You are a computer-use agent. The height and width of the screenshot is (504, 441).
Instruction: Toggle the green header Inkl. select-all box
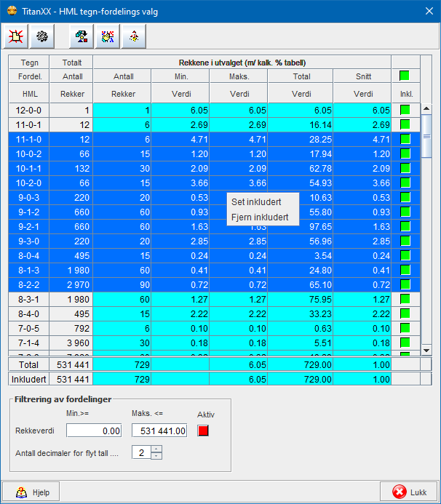[405, 76]
